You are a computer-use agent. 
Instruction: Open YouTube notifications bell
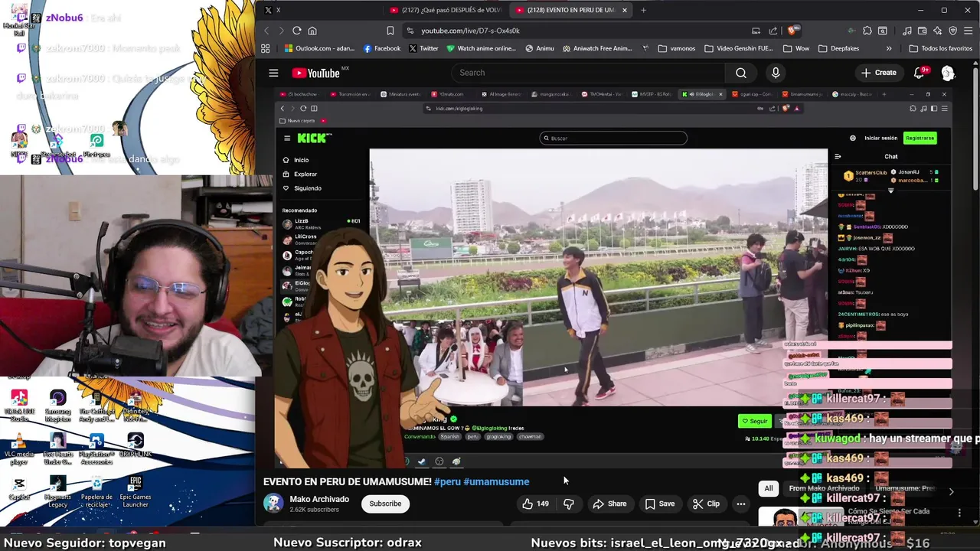click(x=920, y=73)
